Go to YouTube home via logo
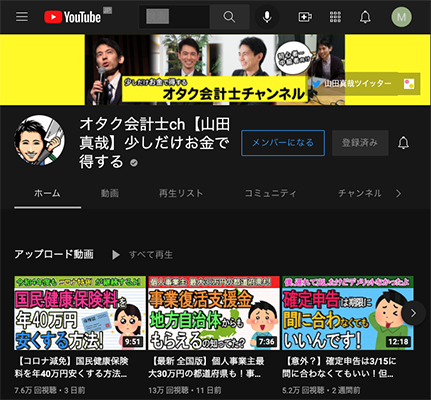Image resolution: width=431 pixels, height=400 pixels. (72, 17)
